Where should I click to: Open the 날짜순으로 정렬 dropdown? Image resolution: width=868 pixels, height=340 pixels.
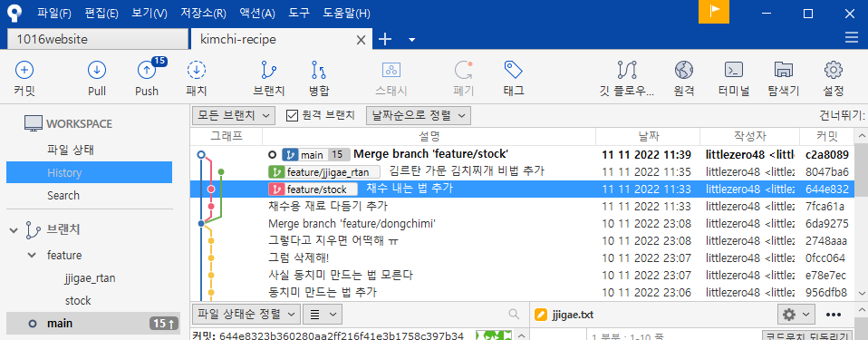[x=418, y=116]
